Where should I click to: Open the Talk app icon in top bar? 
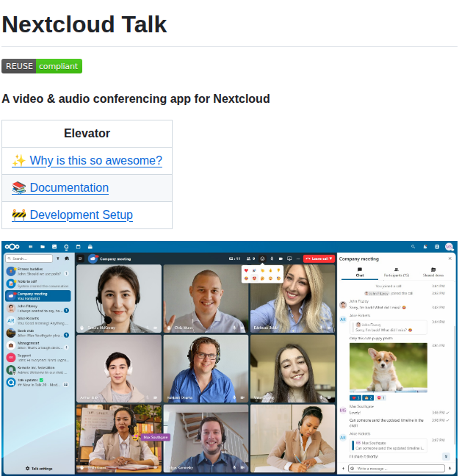point(66,247)
